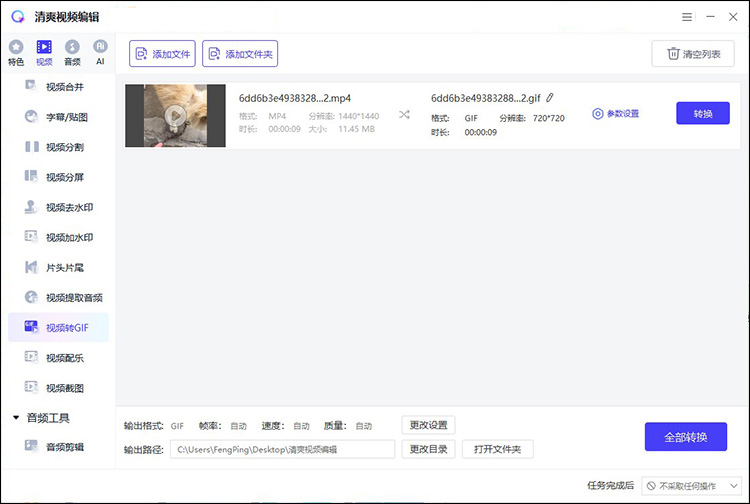
Task: Click 清空列表 to clear the list
Action: coord(693,54)
